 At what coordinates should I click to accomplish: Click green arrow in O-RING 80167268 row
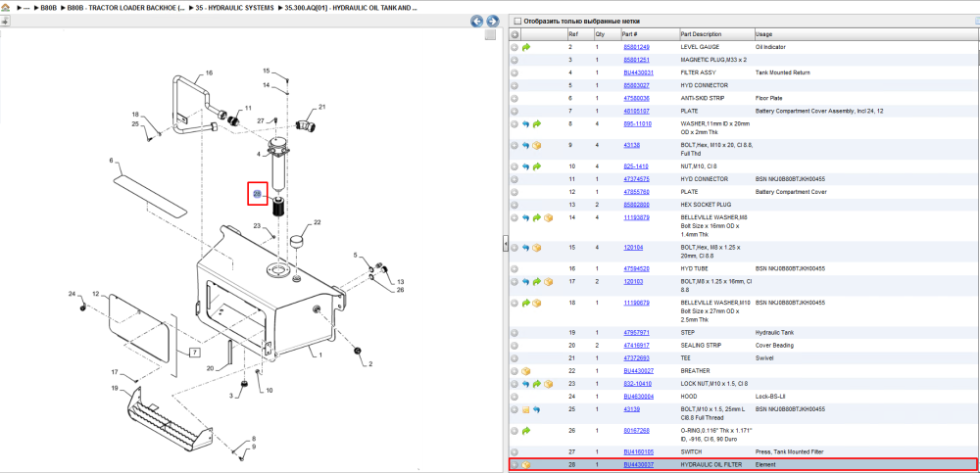[525, 431]
